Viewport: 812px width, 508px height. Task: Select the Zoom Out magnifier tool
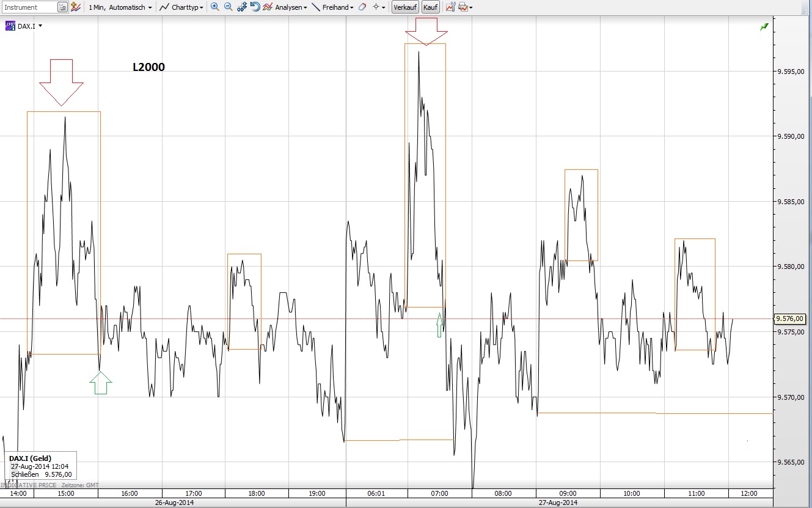pyautogui.click(x=228, y=7)
